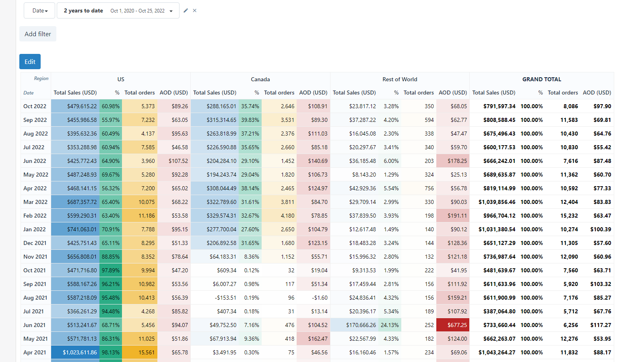The width and height of the screenshot is (644, 362).
Task: Click the Region label in the table corner
Action: tap(41, 78)
